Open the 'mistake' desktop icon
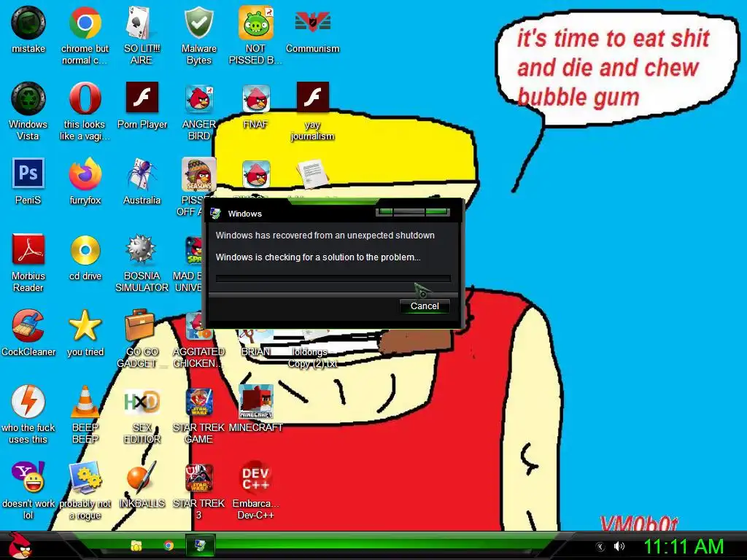This screenshot has width=747, height=560. pos(28,23)
